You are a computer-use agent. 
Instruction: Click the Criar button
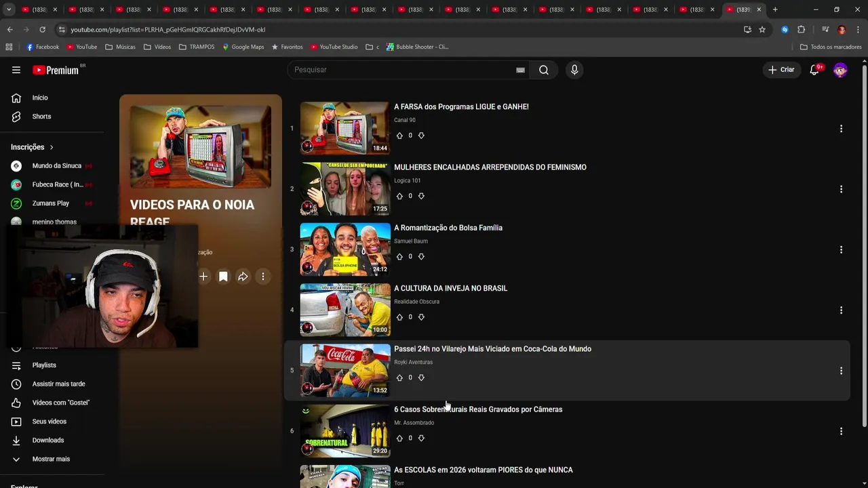(781, 70)
